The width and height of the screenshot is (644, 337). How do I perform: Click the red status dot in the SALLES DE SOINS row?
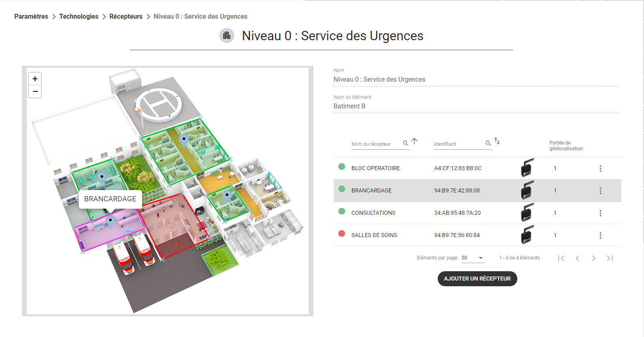coord(342,233)
